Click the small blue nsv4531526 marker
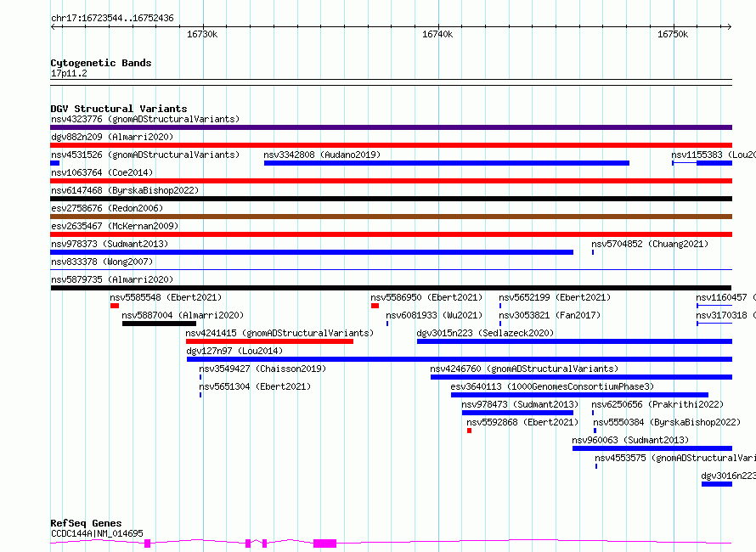Image resolution: width=756 pixels, height=552 pixels. pos(54,163)
